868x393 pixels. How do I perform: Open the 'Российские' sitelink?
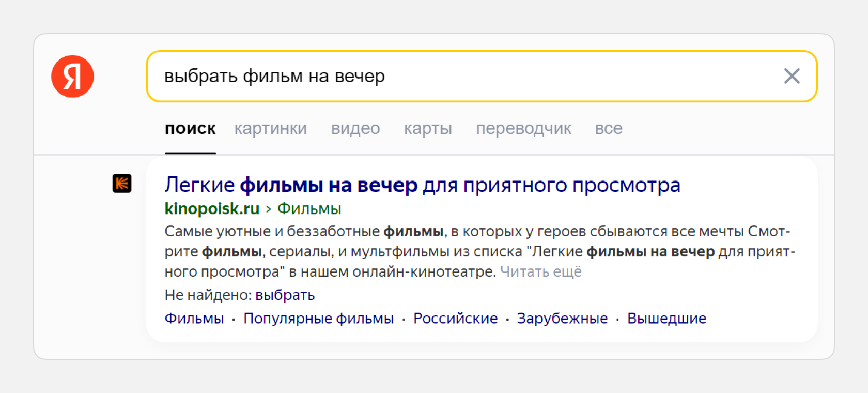(455, 318)
